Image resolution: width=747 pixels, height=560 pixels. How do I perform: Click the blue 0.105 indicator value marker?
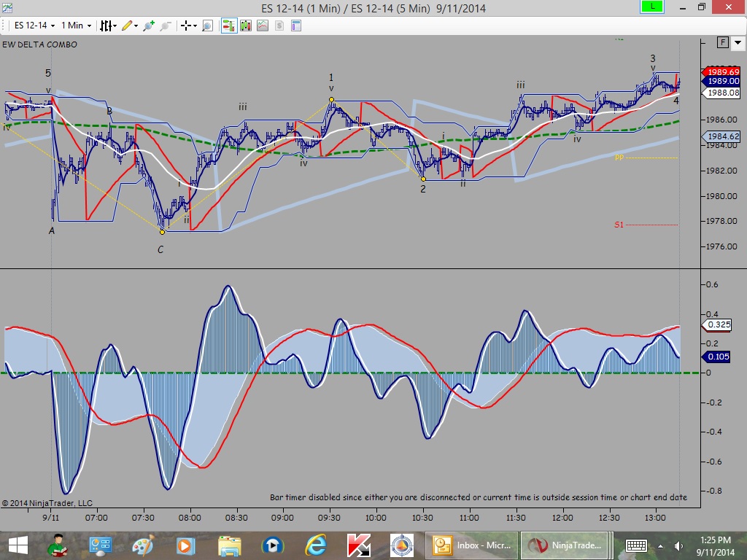[718, 357]
